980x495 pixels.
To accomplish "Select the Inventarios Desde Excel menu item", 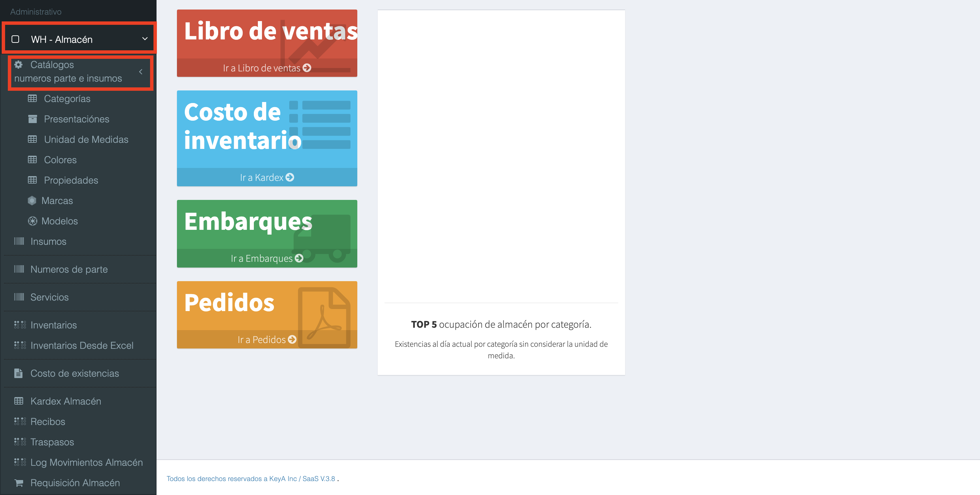I will [82, 346].
